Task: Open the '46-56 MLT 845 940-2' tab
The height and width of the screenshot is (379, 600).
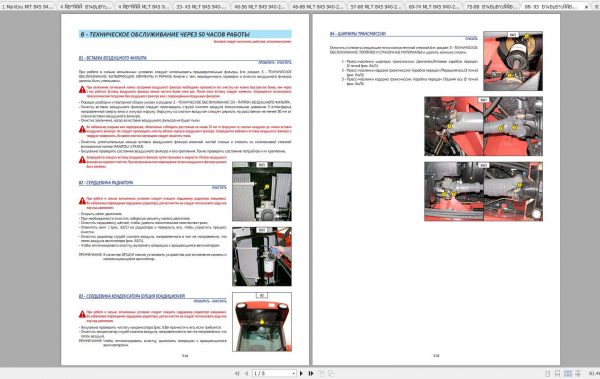Action: click(259, 7)
